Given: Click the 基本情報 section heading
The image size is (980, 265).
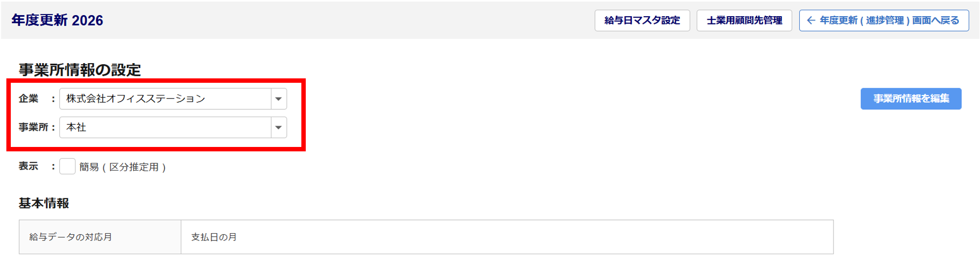Looking at the screenshot, I should tap(44, 203).
